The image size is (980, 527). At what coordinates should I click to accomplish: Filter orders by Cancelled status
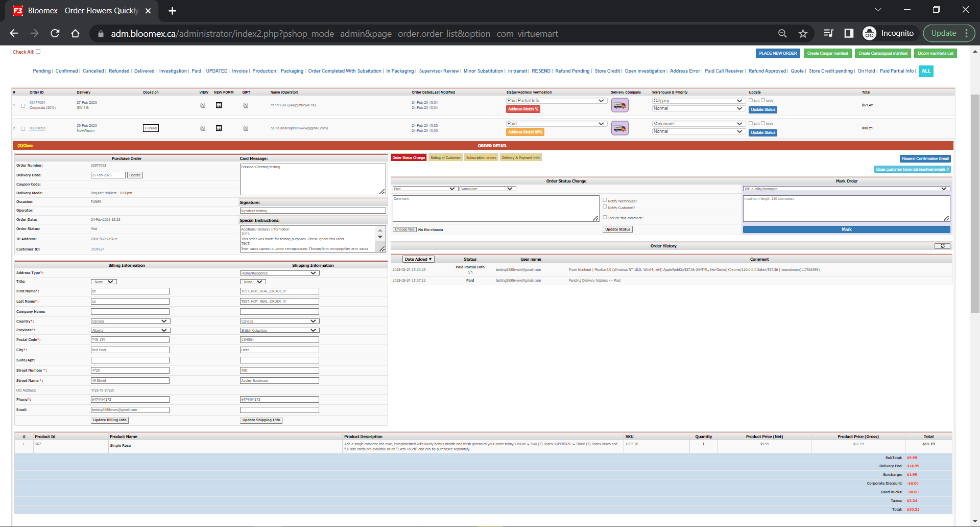pyautogui.click(x=93, y=71)
